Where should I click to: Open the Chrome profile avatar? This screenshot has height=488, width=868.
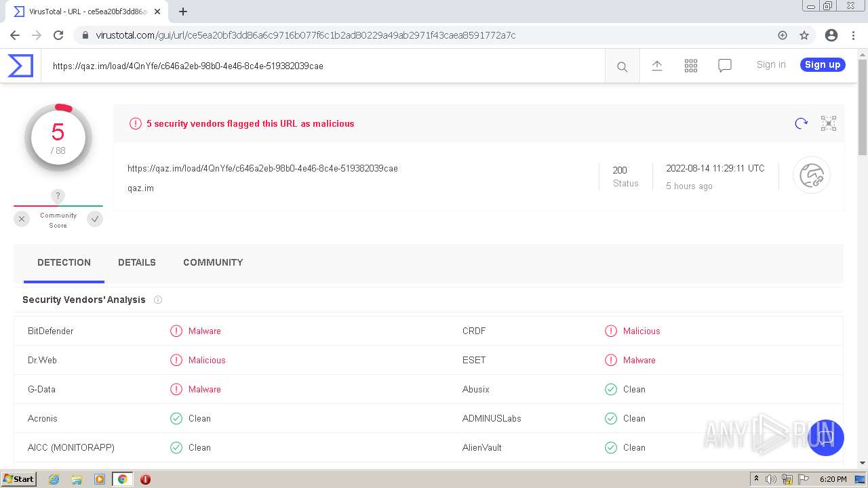831,35
